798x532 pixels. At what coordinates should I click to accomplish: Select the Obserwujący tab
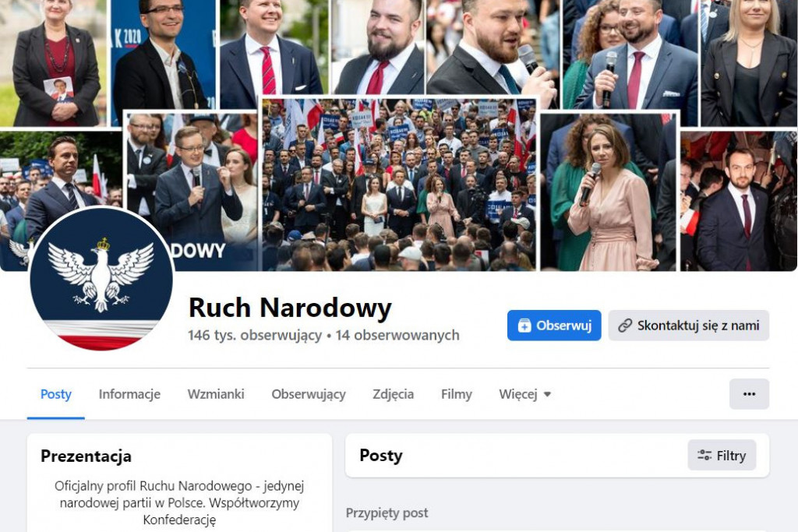309,395
